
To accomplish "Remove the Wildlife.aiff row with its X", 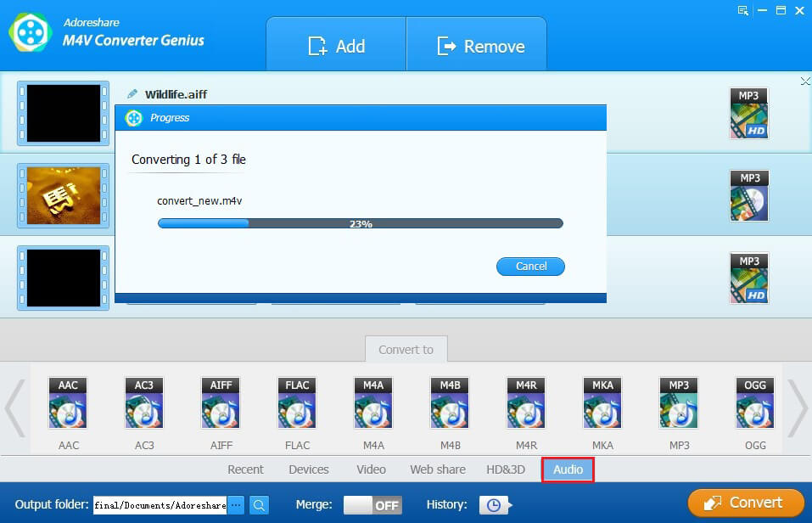I will [x=804, y=82].
